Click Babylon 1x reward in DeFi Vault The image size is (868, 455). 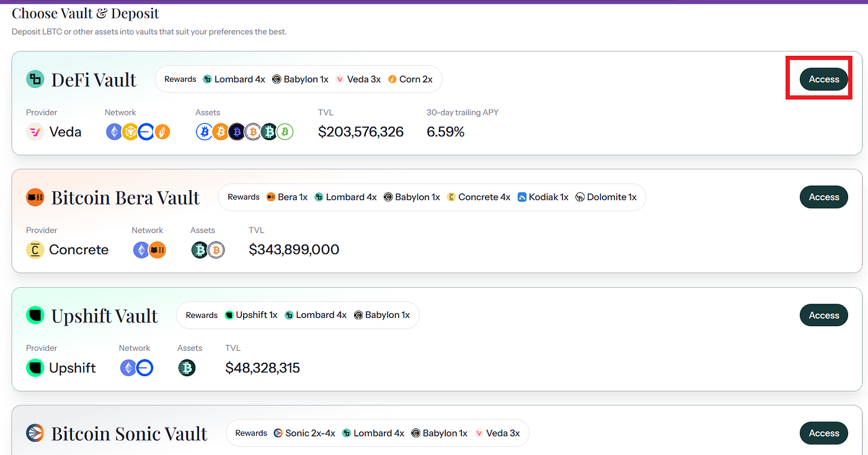pyautogui.click(x=300, y=79)
